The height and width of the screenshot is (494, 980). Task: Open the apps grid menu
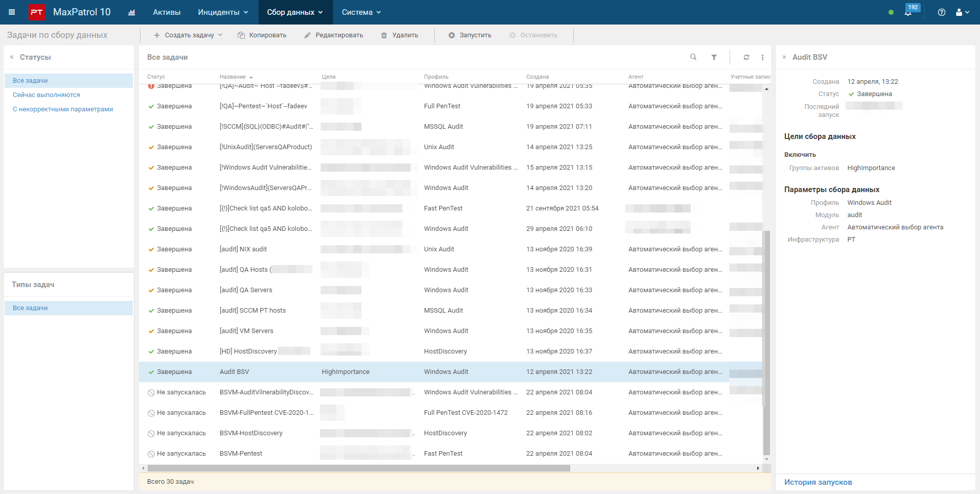[x=12, y=12]
